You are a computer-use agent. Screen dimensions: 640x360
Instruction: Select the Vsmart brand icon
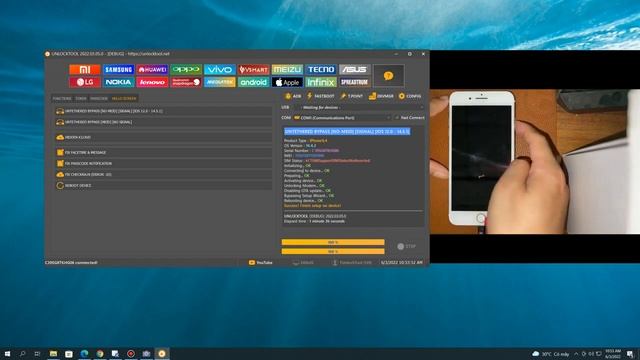(253, 69)
